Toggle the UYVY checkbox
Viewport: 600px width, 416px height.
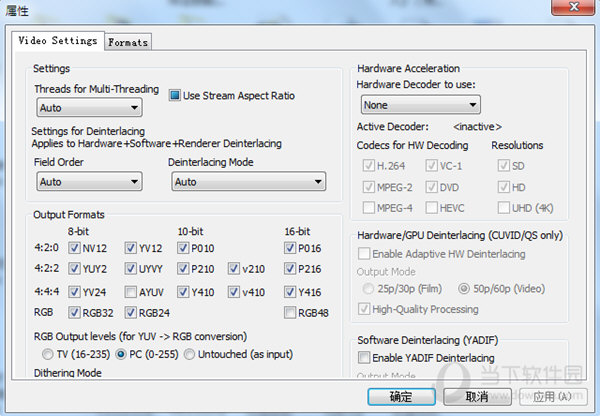(130, 269)
